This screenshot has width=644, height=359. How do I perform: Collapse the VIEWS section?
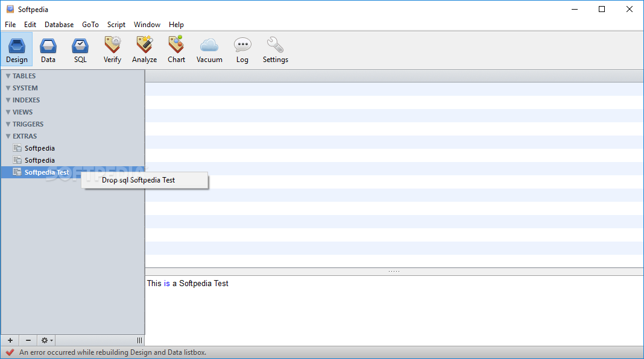tap(8, 112)
